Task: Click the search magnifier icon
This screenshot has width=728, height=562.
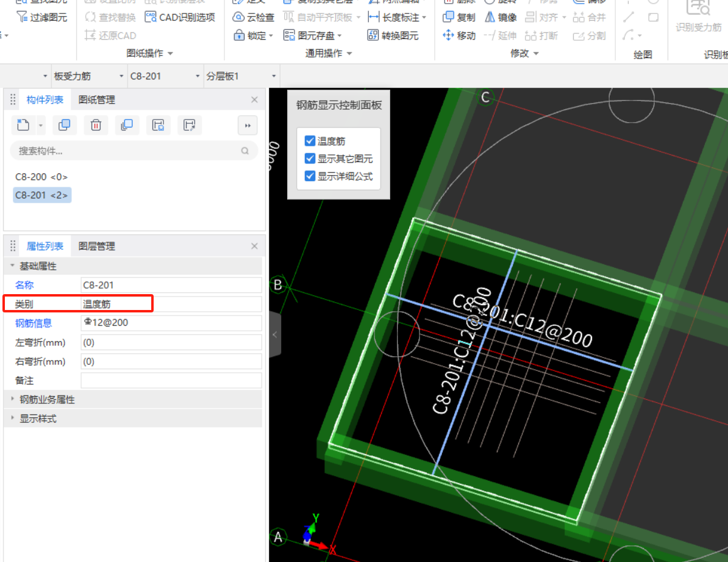Action: (x=244, y=151)
